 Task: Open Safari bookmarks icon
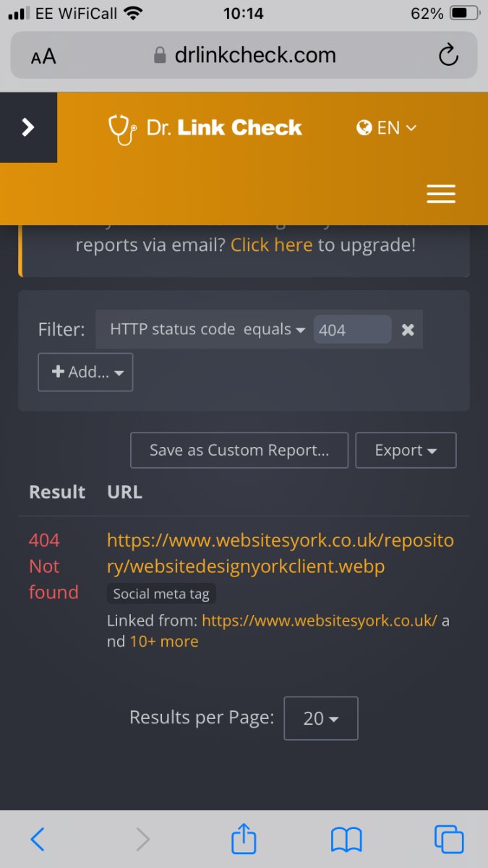(346, 839)
